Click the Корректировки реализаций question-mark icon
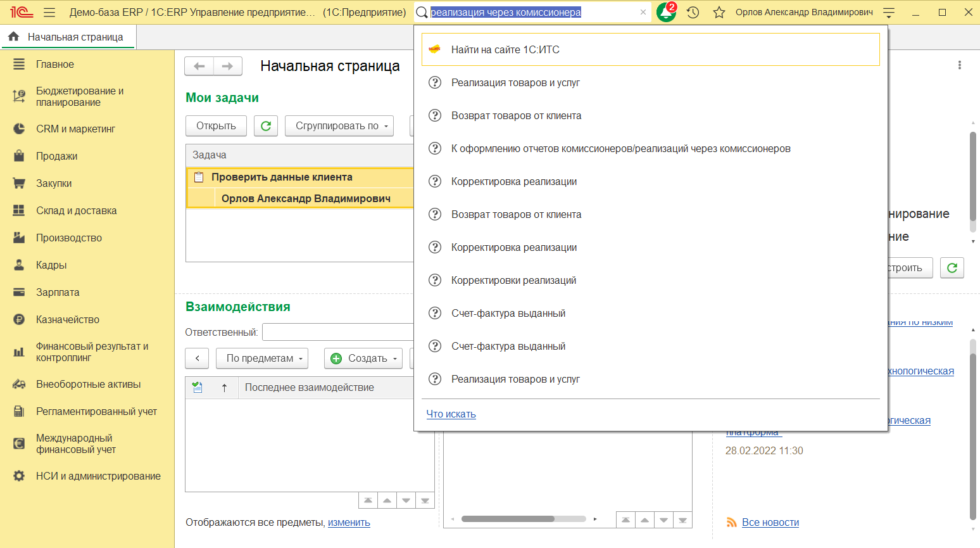980x548 pixels. coord(435,280)
